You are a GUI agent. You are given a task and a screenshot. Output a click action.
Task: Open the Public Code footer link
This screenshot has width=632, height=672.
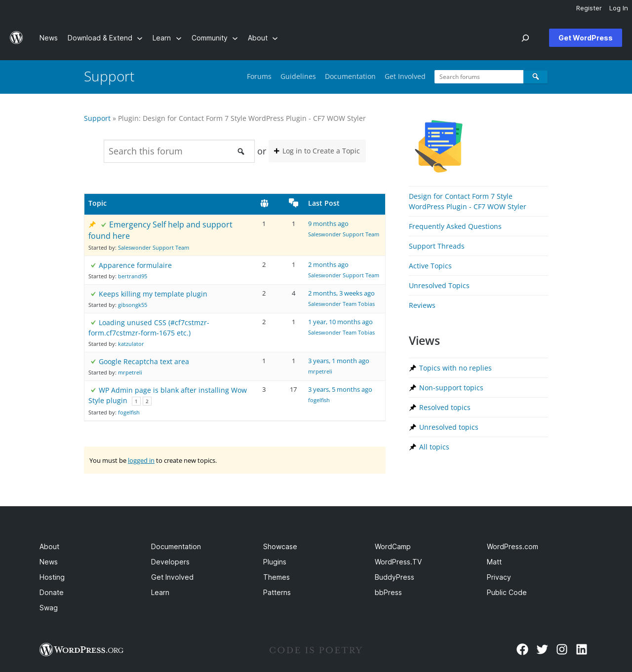pos(507,593)
